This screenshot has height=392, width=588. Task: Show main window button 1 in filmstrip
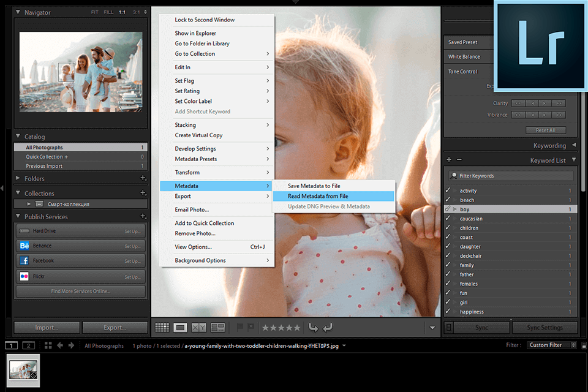[11, 345]
